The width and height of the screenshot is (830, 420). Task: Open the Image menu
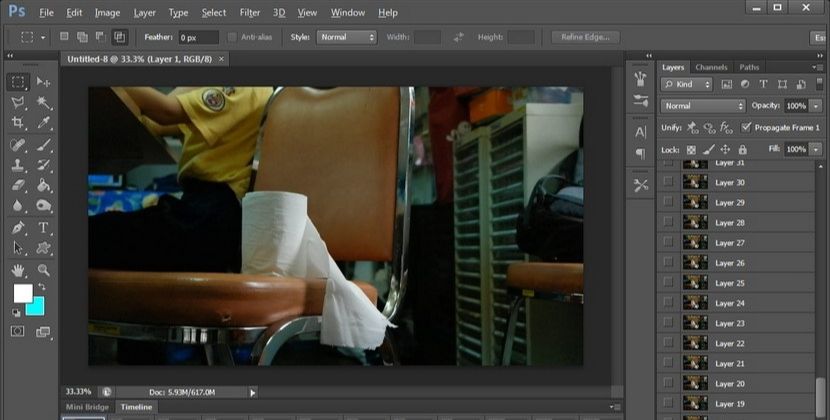coord(107,13)
